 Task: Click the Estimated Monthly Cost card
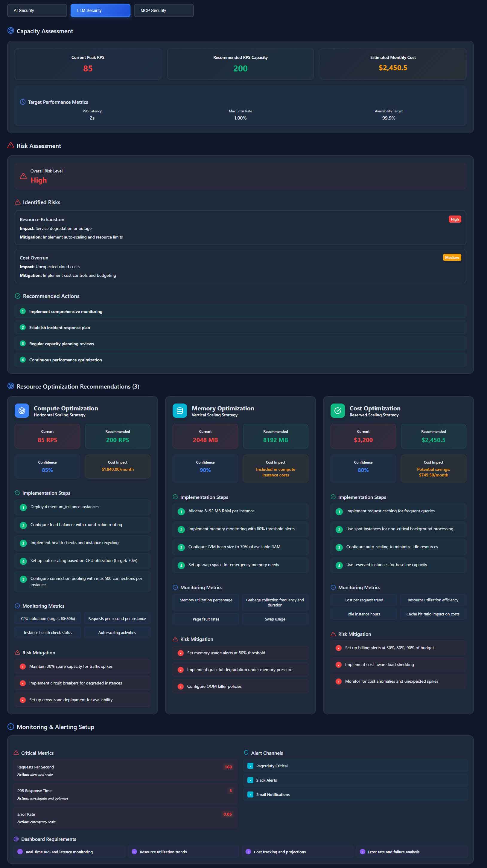(x=392, y=64)
